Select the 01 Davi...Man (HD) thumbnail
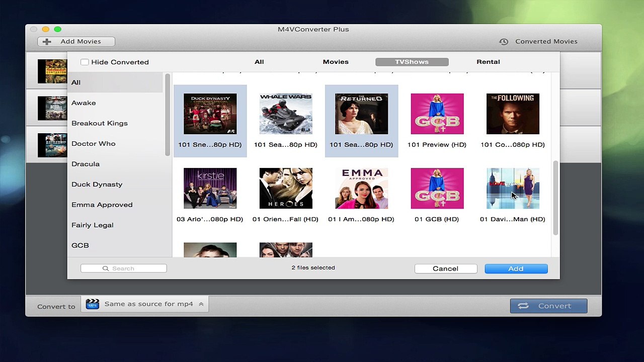 513,188
